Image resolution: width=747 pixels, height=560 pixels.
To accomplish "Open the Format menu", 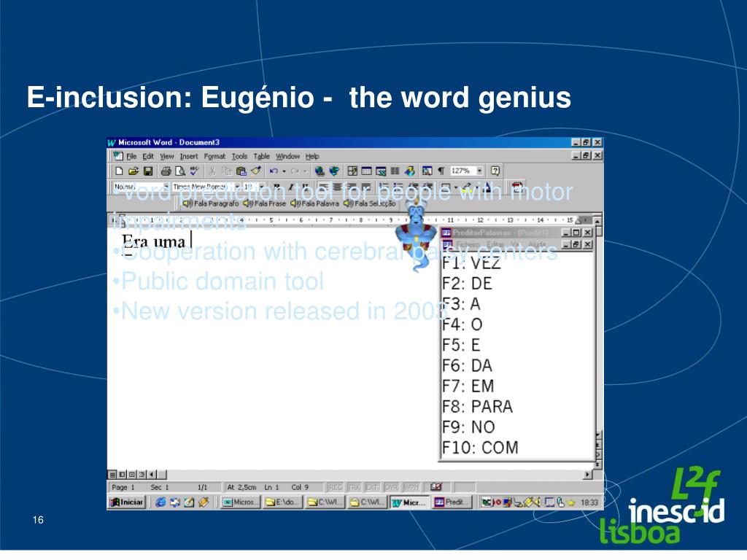I will [x=215, y=156].
